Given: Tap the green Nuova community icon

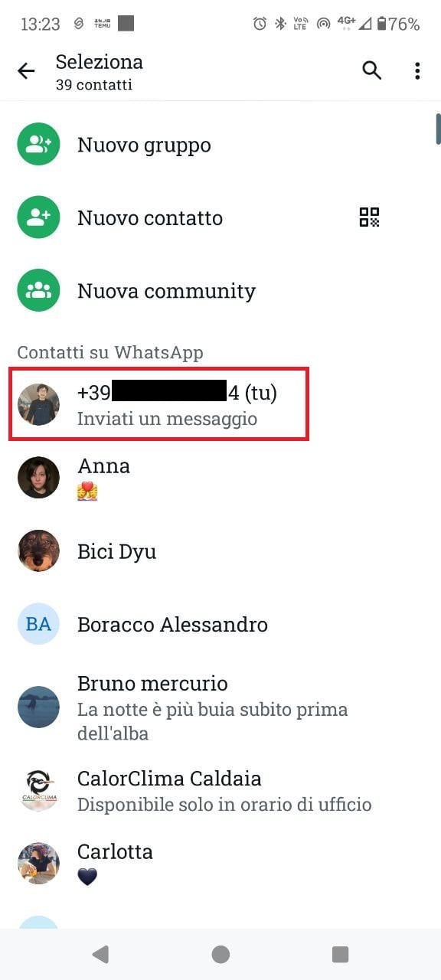Looking at the screenshot, I should click(x=39, y=291).
